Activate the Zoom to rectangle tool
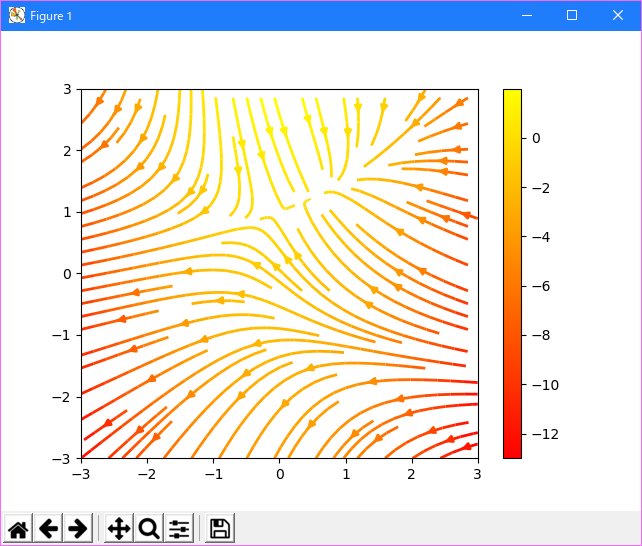 coord(149,528)
